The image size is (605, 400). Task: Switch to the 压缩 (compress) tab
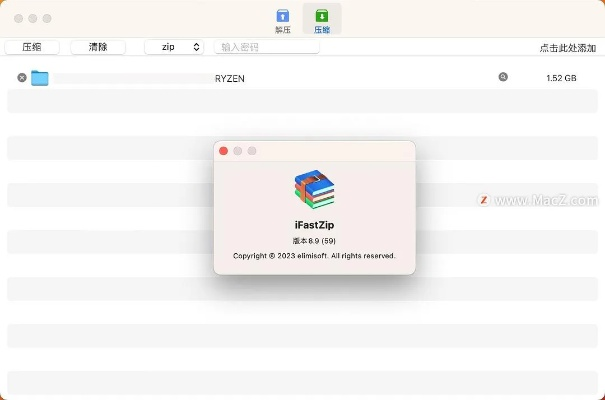322,19
